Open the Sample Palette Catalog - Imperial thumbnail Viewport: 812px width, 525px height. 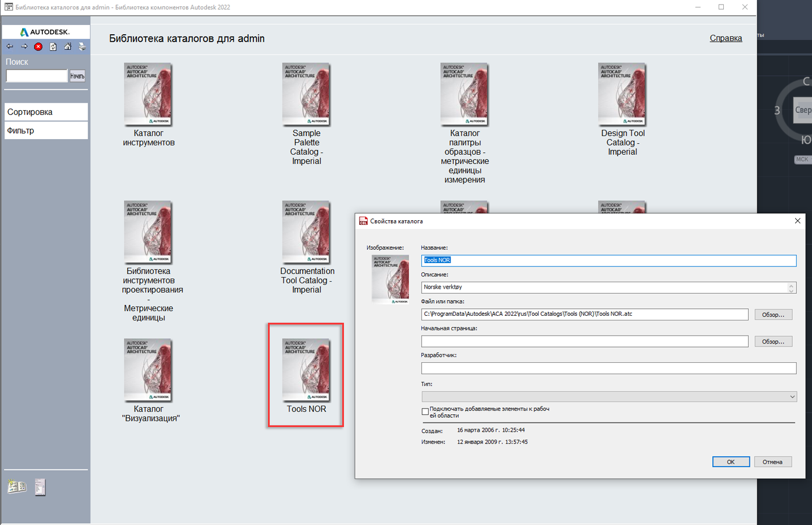coord(306,94)
